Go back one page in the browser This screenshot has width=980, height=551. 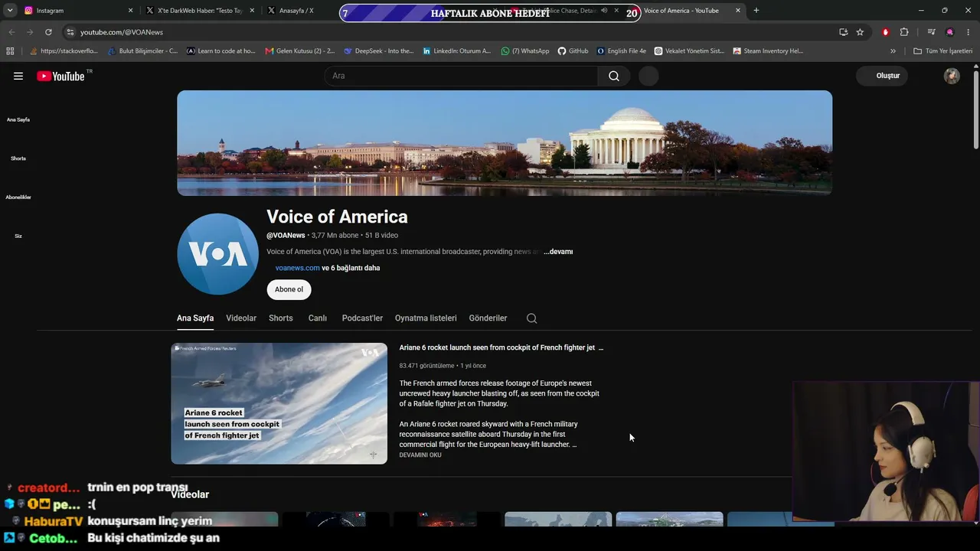(11, 32)
